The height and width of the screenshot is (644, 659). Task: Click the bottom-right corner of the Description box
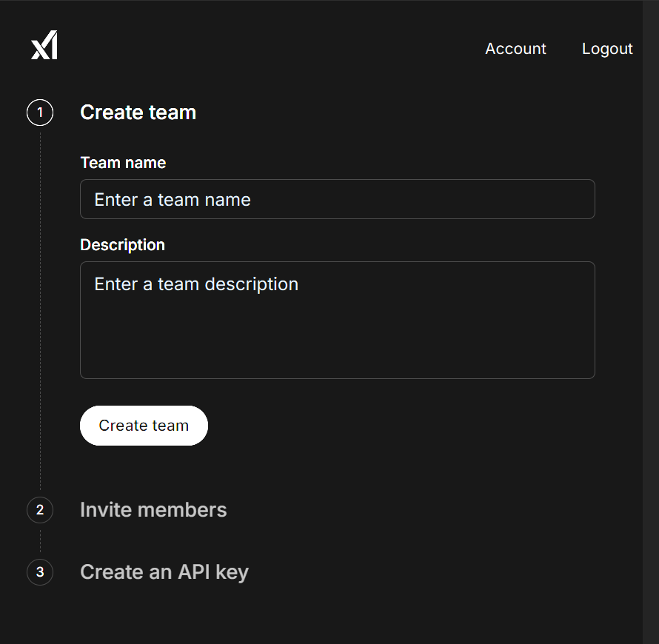pos(590,374)
